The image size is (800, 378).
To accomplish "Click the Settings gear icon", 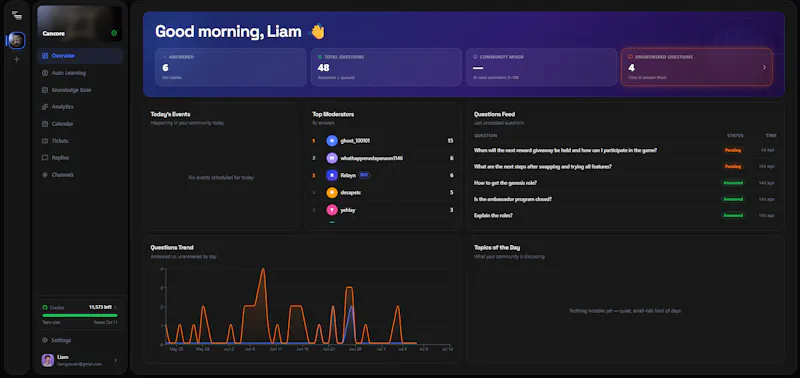I will 45,340.
